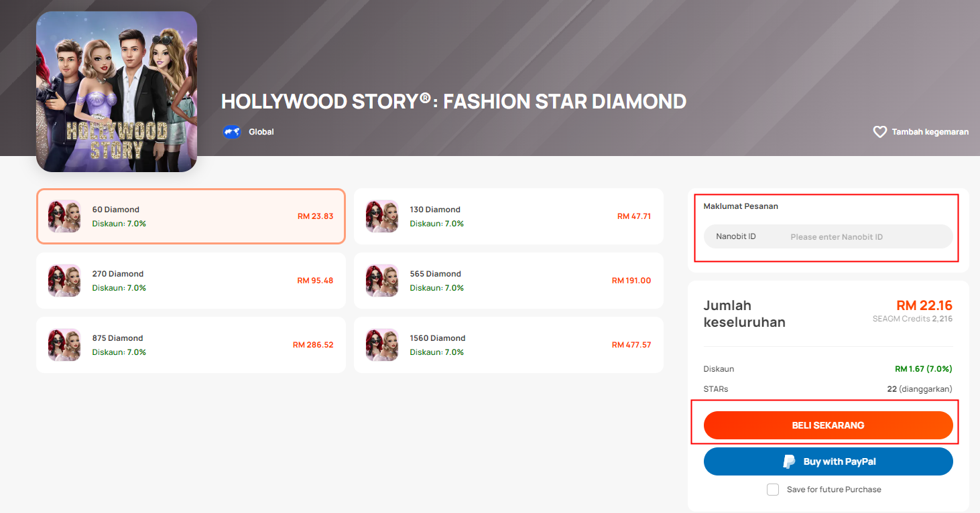This screenshot has width=980, height=513.
Task: Click the SEAGM Credits 2,216 text
Action: point(912,319)
